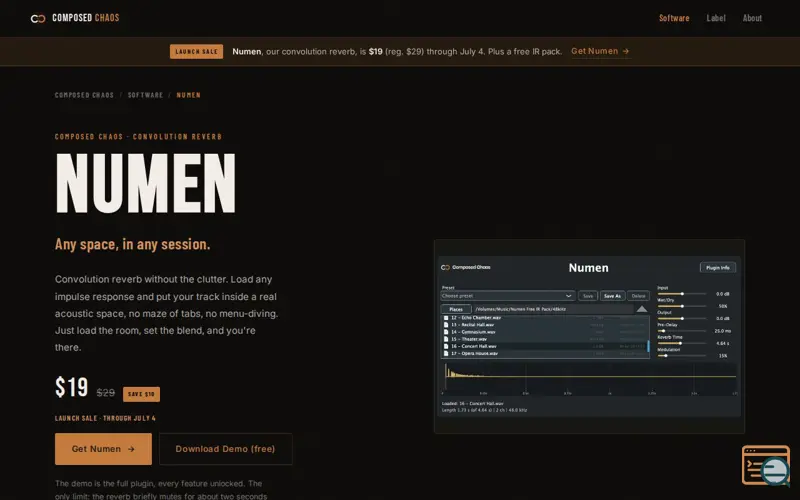Open the chat widget icon at bottom right

click(x=766, y=465)
